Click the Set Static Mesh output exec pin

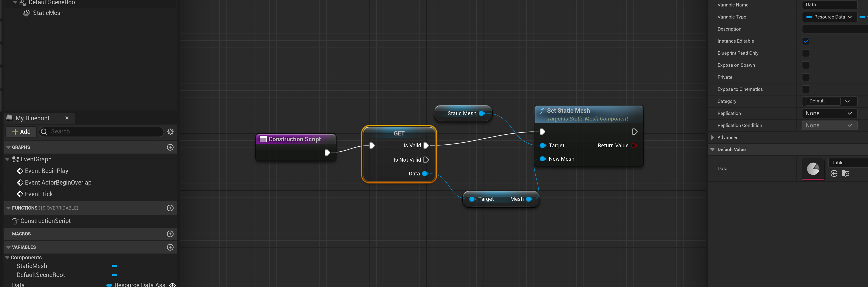[635, 132]
